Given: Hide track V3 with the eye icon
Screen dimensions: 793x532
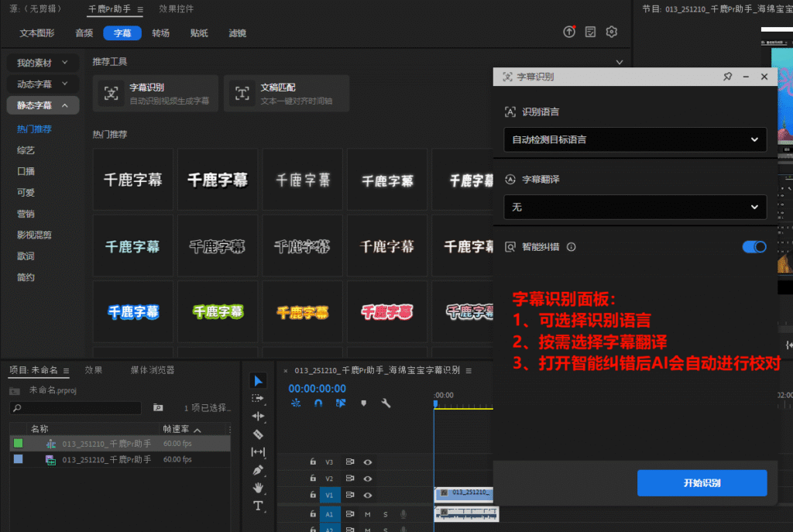Looking at the screenshot, I should [368, 462].
